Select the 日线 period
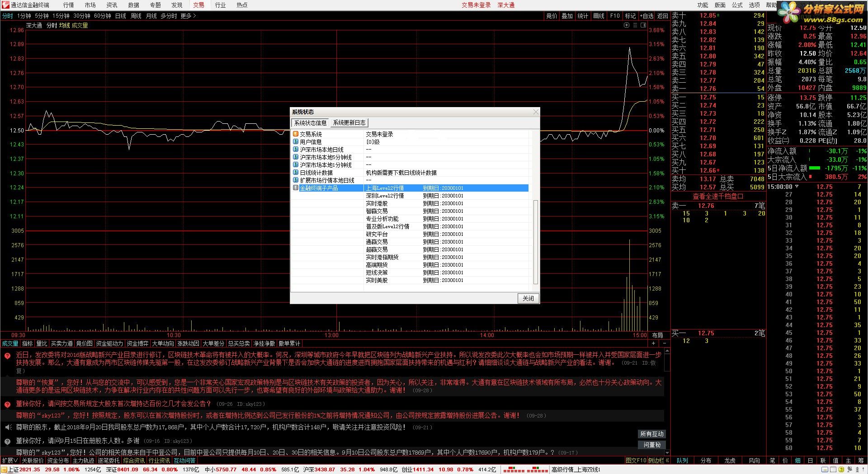This screenshot has height=474, width=868. [121, 16]
